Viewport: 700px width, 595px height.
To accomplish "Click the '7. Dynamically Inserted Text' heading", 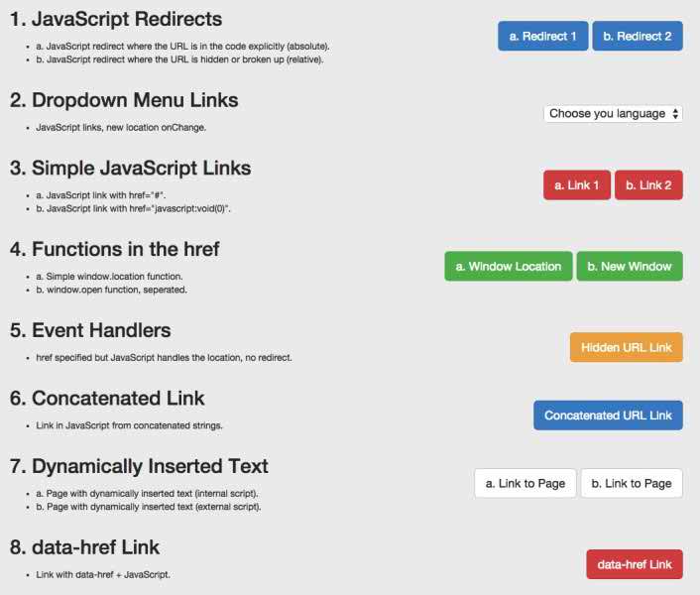I will click(139, 466).
